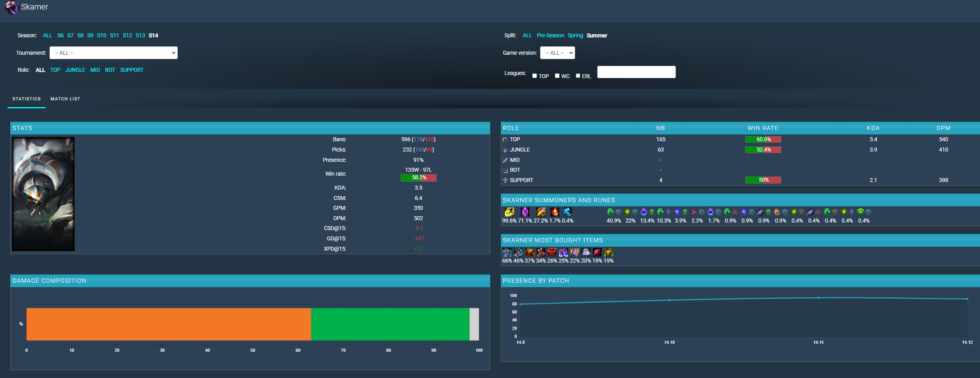Click the red swirl rune icon above 2.2%
This screenshot has width=980, height=378.
pyautogui.click(x=694, y=212)
